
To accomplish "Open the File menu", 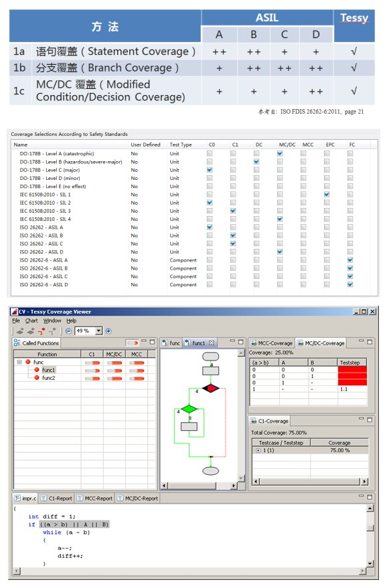I will 16,320.
